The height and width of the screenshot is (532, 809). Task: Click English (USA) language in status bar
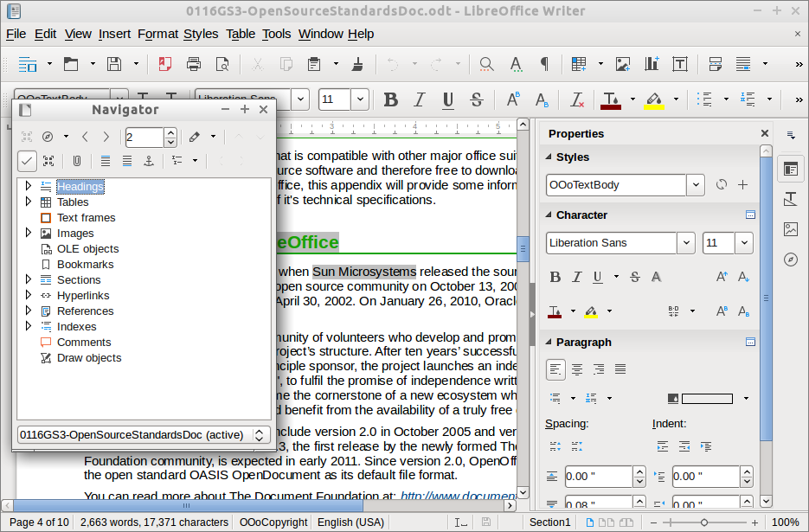(x=350, y=522)
